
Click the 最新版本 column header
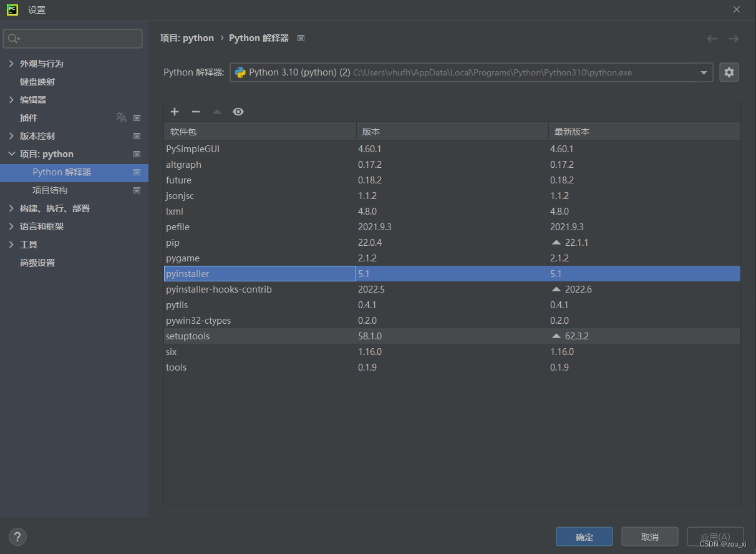(x=644, y=132)
